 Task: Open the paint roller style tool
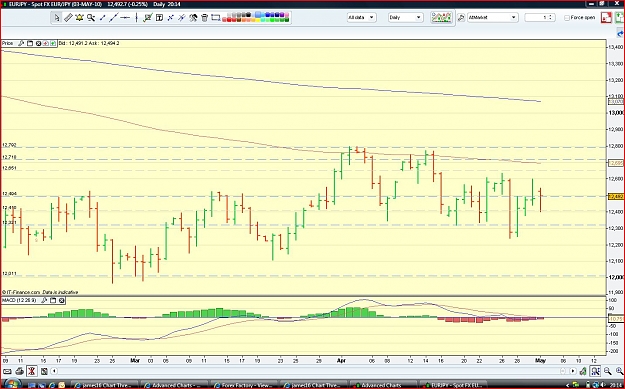[x=193, y=18]
